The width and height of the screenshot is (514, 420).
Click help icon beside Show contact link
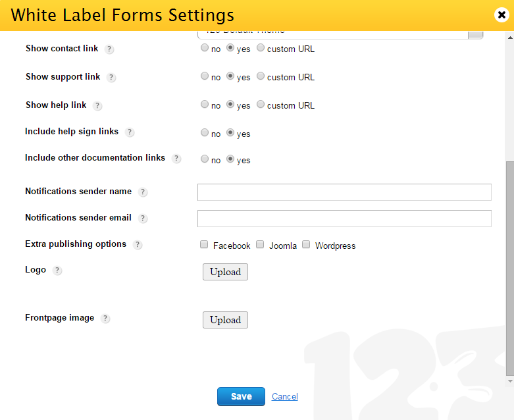109,49
